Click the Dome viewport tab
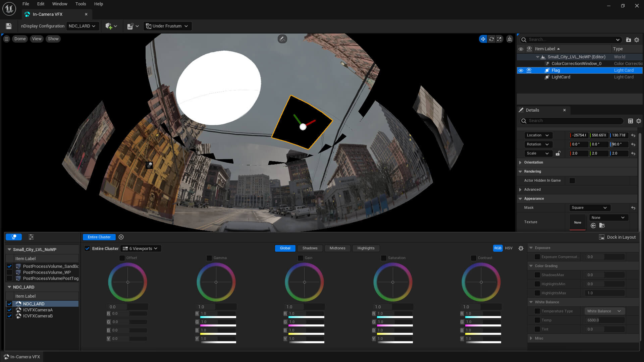 click(x=20, y=39)
